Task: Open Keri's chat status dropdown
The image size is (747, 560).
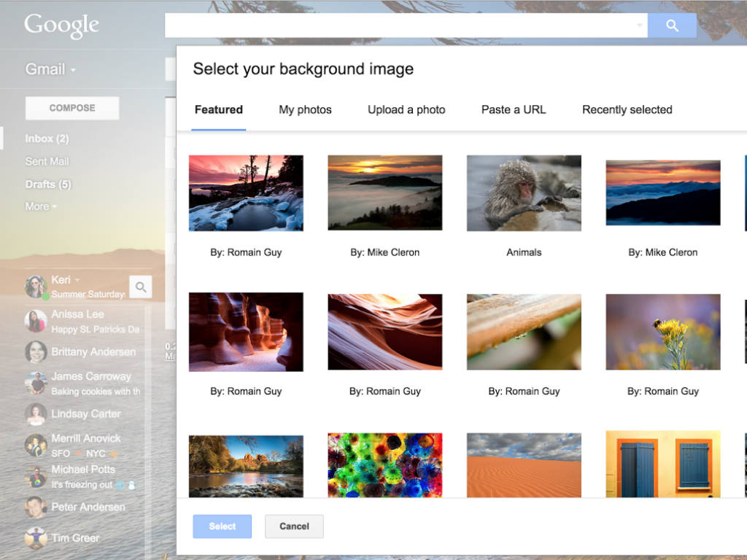Action: point(77,281)
